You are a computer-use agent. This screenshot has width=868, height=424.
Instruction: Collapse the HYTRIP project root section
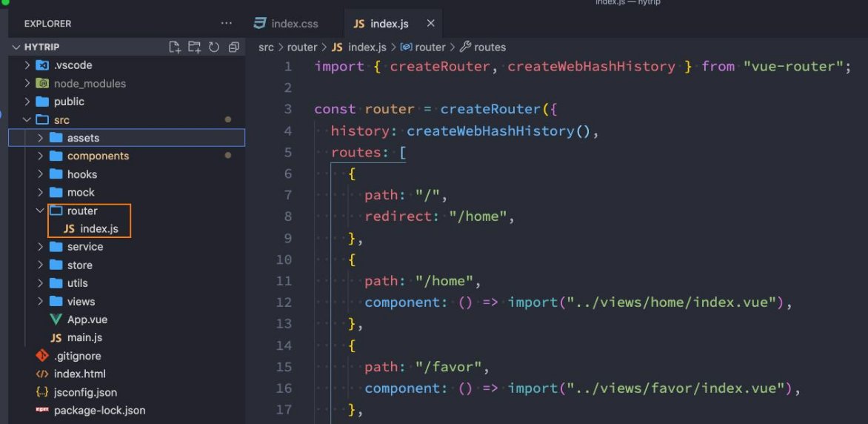coord(17,47)
